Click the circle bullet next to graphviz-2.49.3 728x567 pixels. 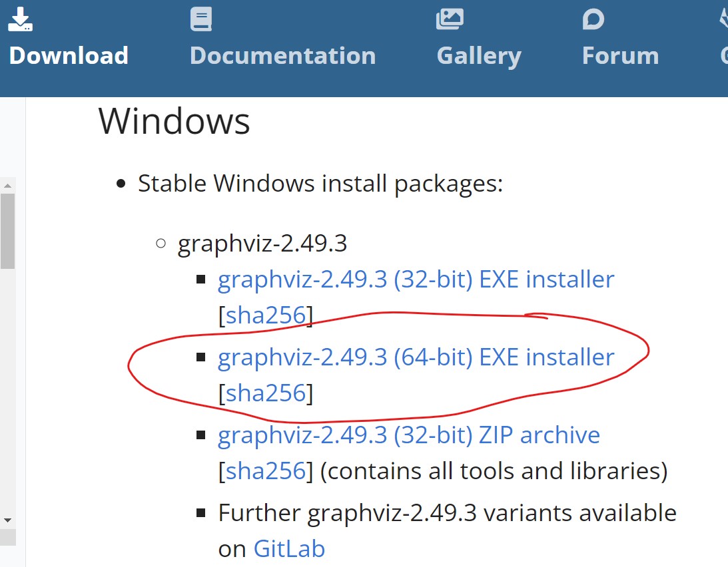160,243
